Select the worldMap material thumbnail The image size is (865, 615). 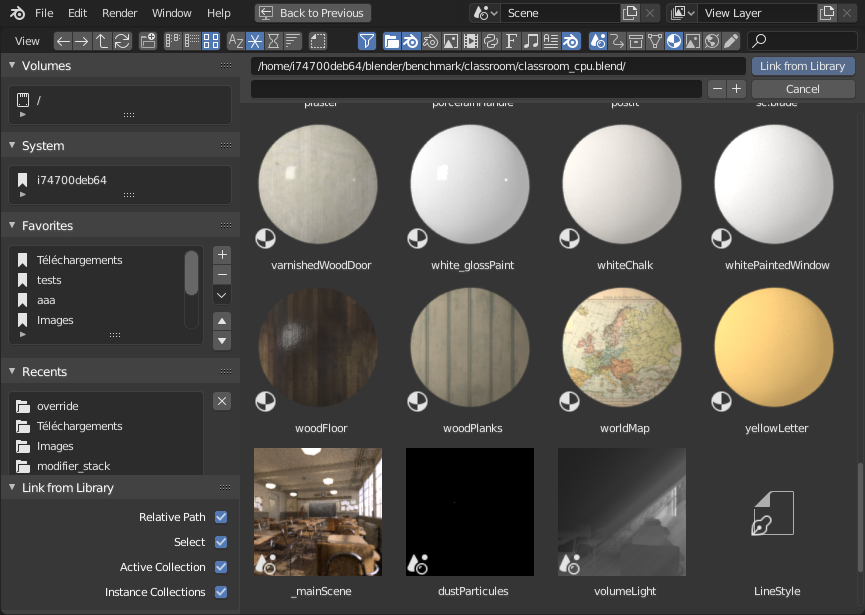[x=626, y=351]
